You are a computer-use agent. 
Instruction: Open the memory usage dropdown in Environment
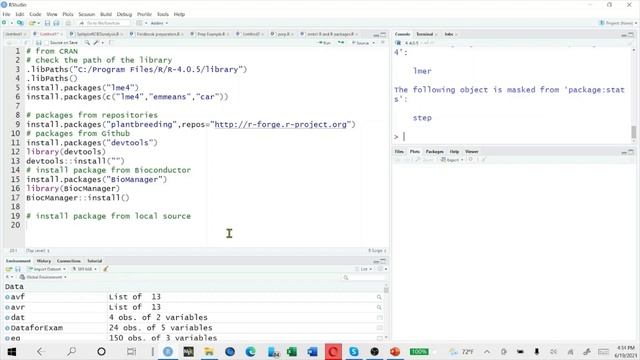point(84,269)
